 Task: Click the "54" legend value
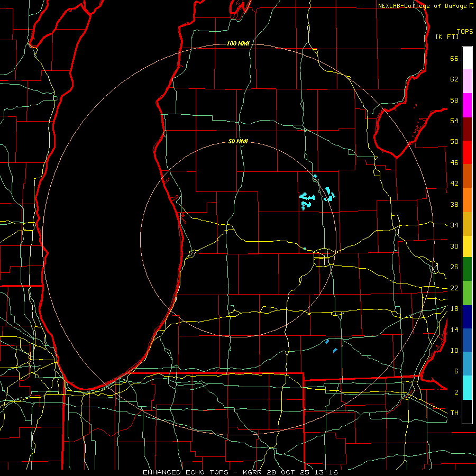coord(454,121)
